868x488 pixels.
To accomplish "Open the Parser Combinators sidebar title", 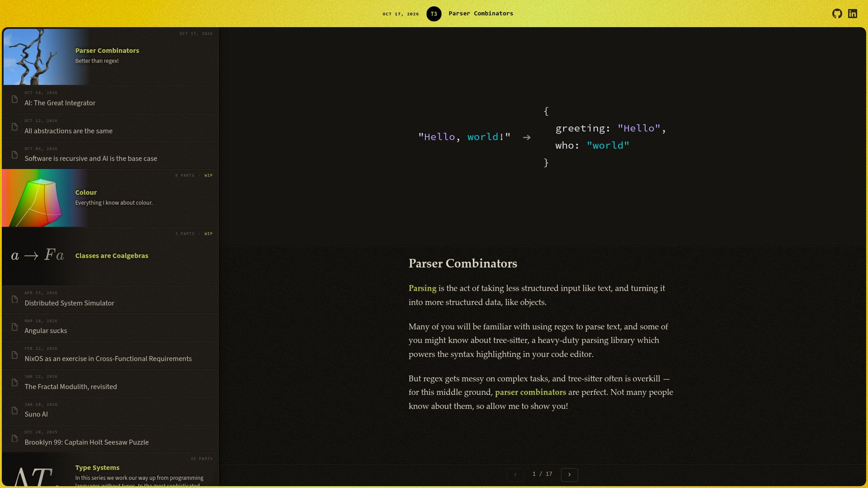I will 107,51.
